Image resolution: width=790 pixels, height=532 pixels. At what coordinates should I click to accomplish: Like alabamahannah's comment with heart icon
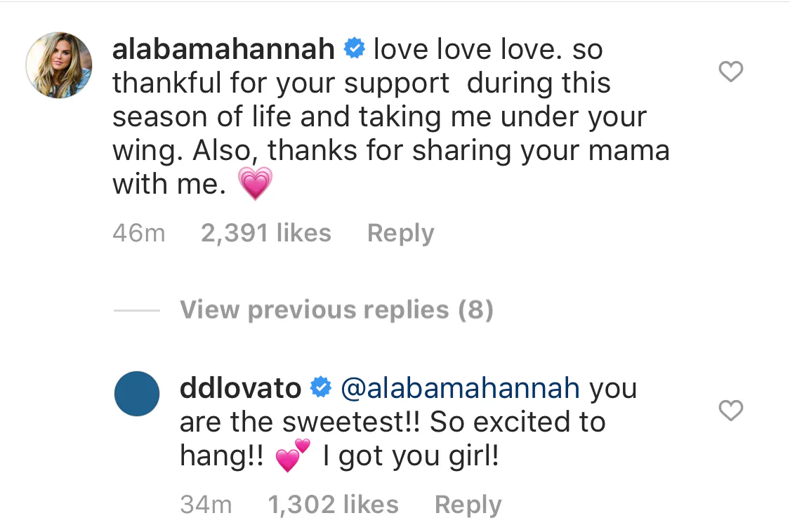tap(732, 72)
